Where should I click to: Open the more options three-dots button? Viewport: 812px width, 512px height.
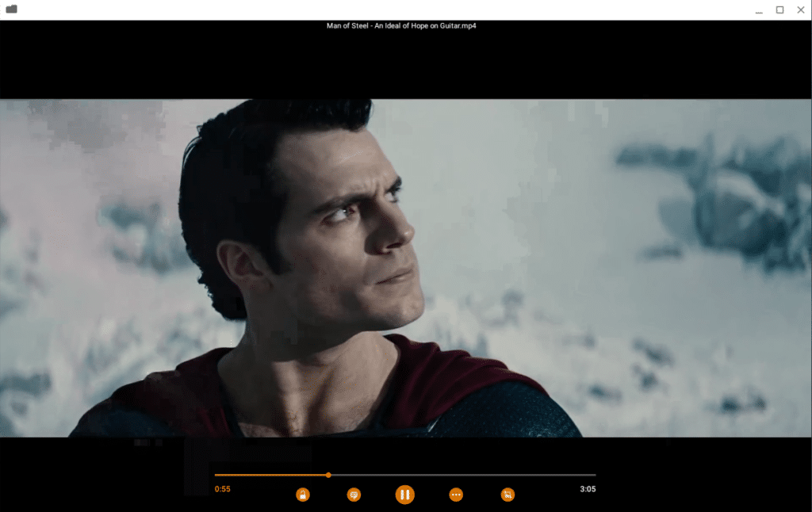tap(456, 495)
